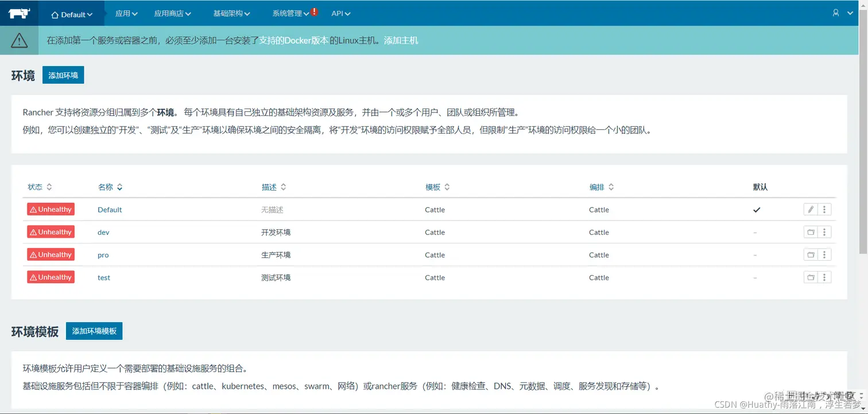This screenshot has width=868, height=414.
Task: Click the 添加环境模板 button
Action: [x=94, y=331]
